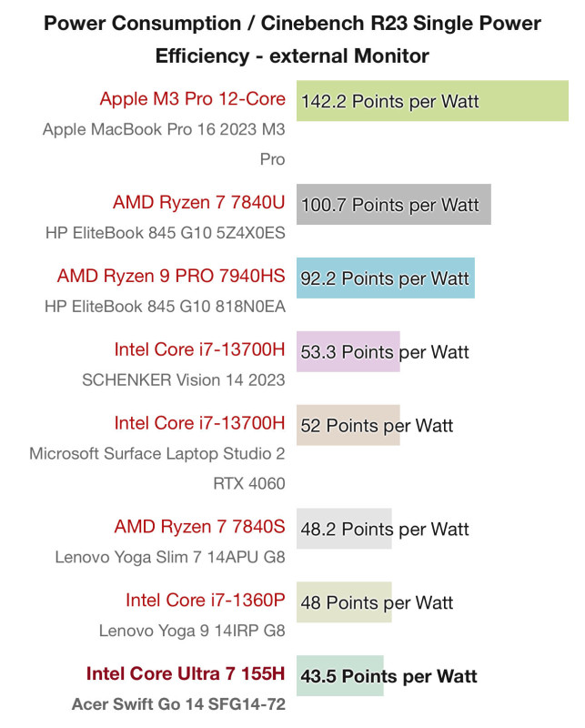Open the Intel Core i7-1360P link
This screenshot has height=728, width=585.
point(206,601)
